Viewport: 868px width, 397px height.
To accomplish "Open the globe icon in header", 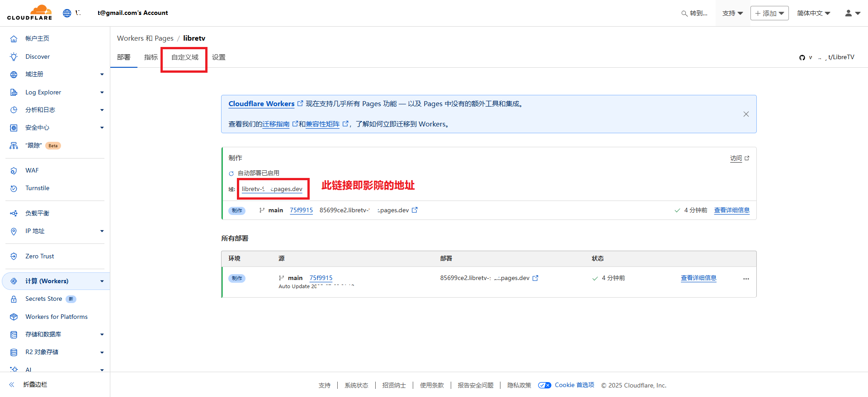I will 67,13.
